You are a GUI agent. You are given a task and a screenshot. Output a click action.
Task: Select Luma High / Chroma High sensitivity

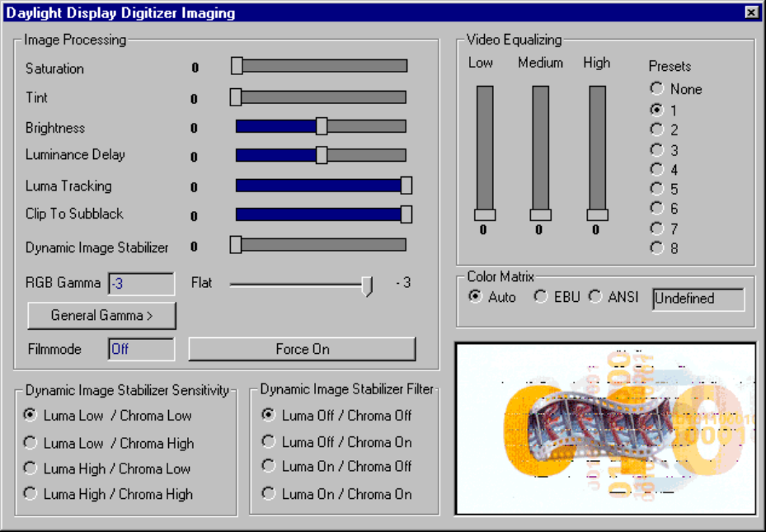tap(31, 493)
